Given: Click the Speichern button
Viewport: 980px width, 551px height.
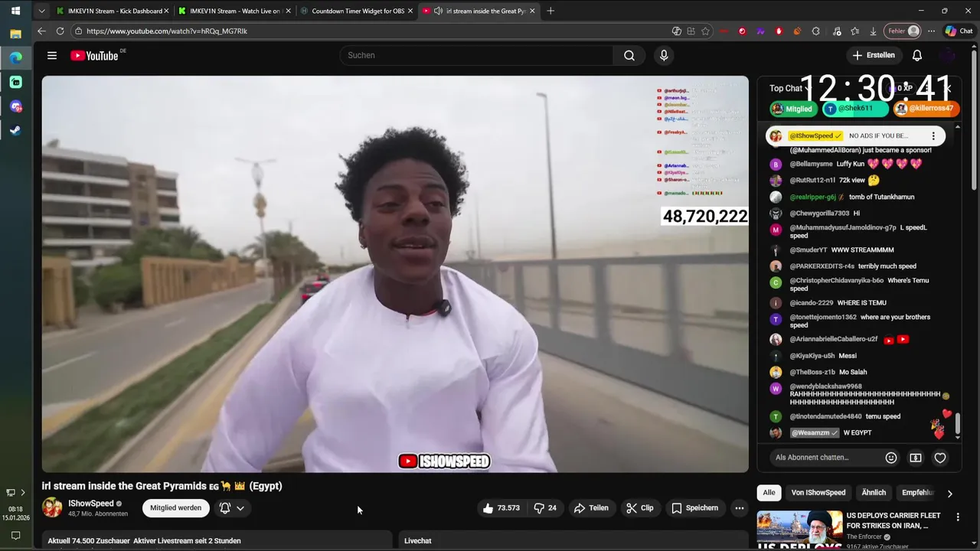Looking at the screenshot, I should pos(695,508).
